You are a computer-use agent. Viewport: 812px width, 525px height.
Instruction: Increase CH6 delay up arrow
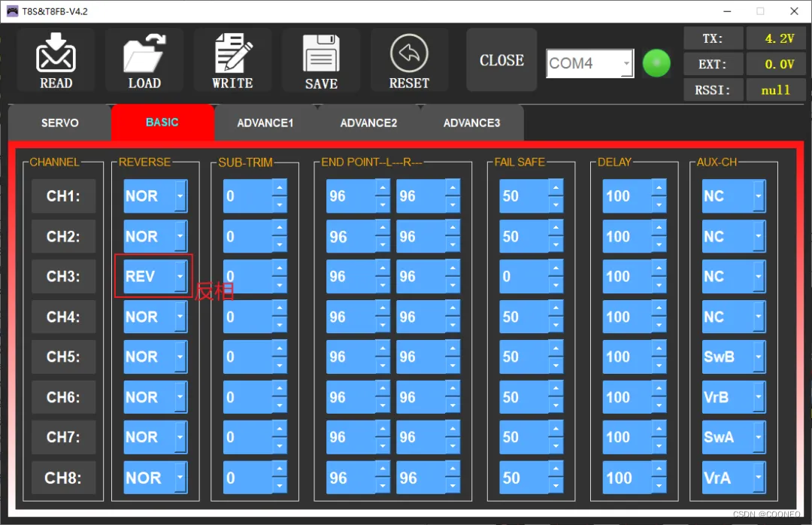659,389
